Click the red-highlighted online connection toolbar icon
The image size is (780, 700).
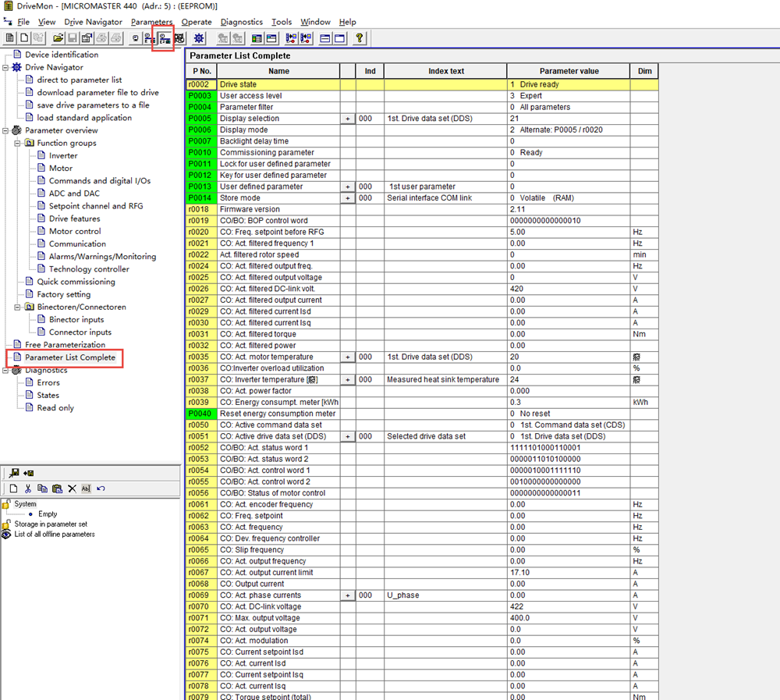coord(164,37)
